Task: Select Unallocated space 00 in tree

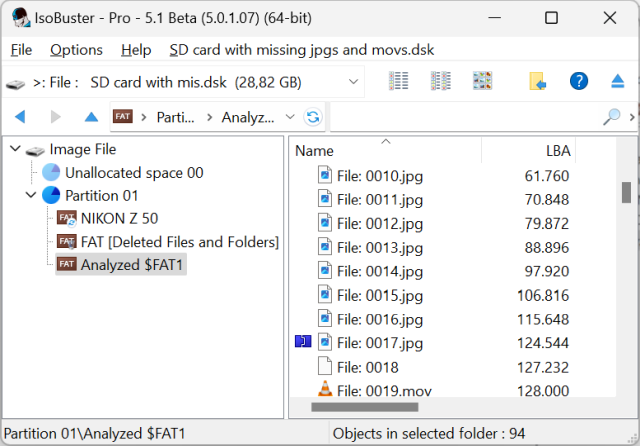Action: click(x=134, y=173)
